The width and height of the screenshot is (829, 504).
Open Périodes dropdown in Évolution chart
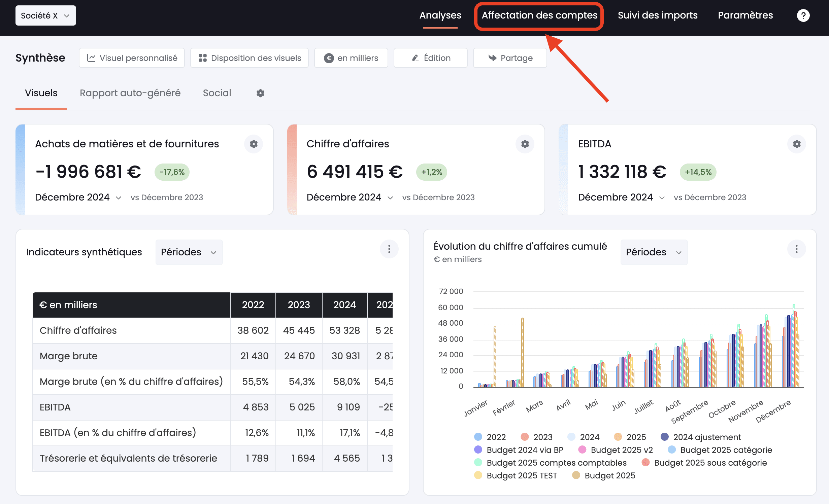pyautogui.click(x=654, y=252)
